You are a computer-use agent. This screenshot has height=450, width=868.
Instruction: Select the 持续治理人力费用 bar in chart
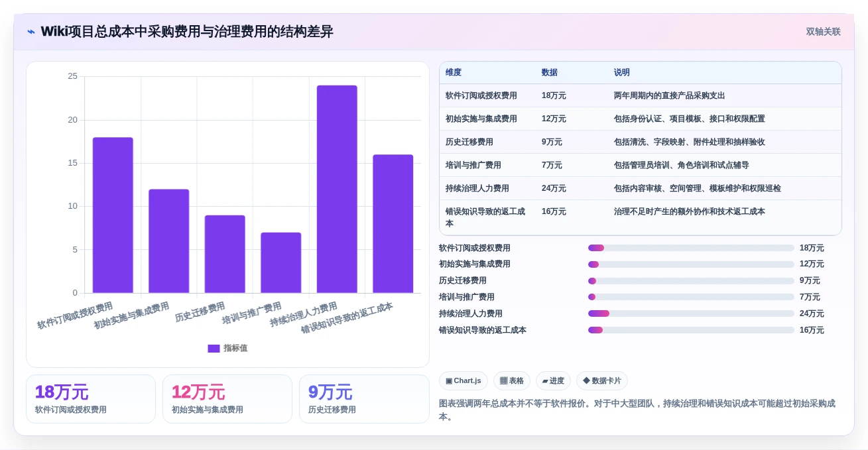click(x=337, y=189)
